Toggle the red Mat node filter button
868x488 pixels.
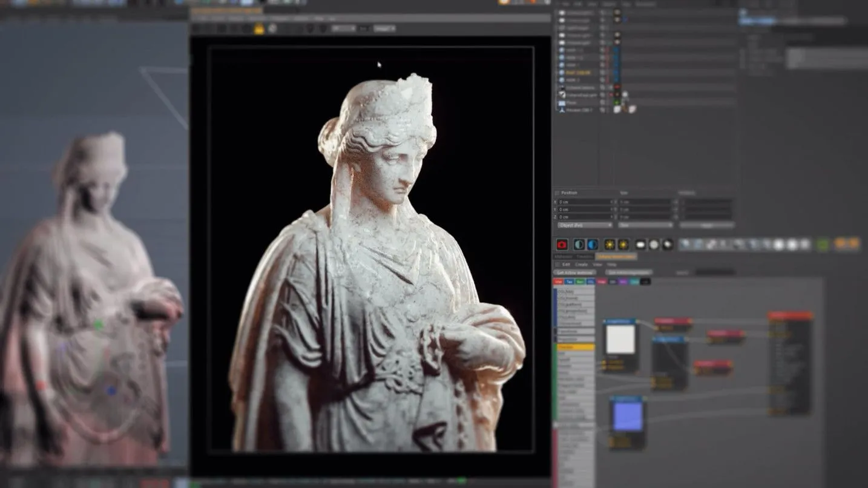coord(558,281)
